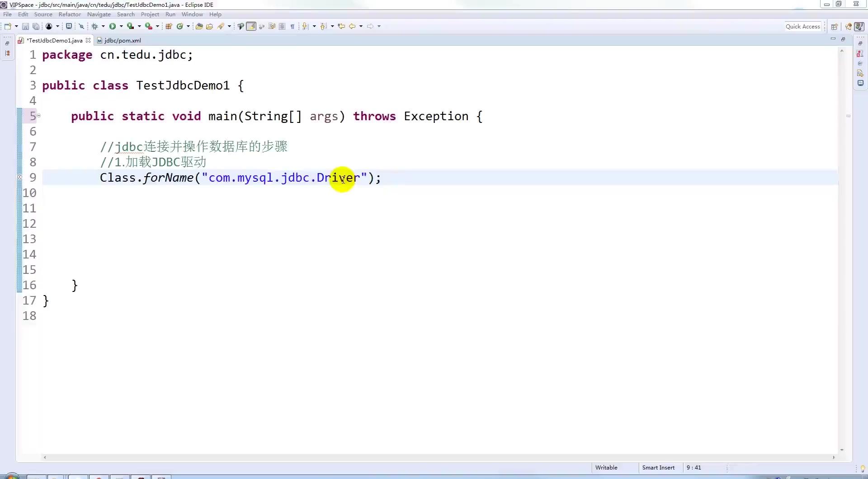Start debugging with the bug icon
Image resolution: width=868 pixels, height=479 pixels.
click(x=94, y=26)
